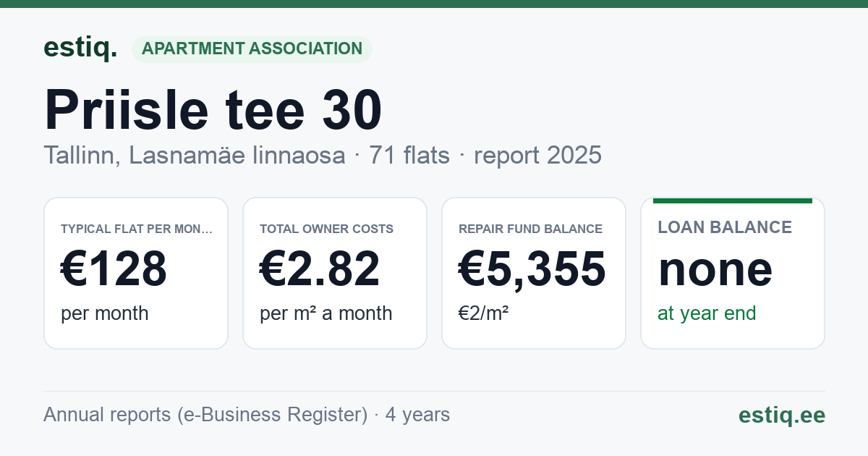Click 'at year end' text
The height and width of the screenshot is (456, 868).
[x=707, y=313]
